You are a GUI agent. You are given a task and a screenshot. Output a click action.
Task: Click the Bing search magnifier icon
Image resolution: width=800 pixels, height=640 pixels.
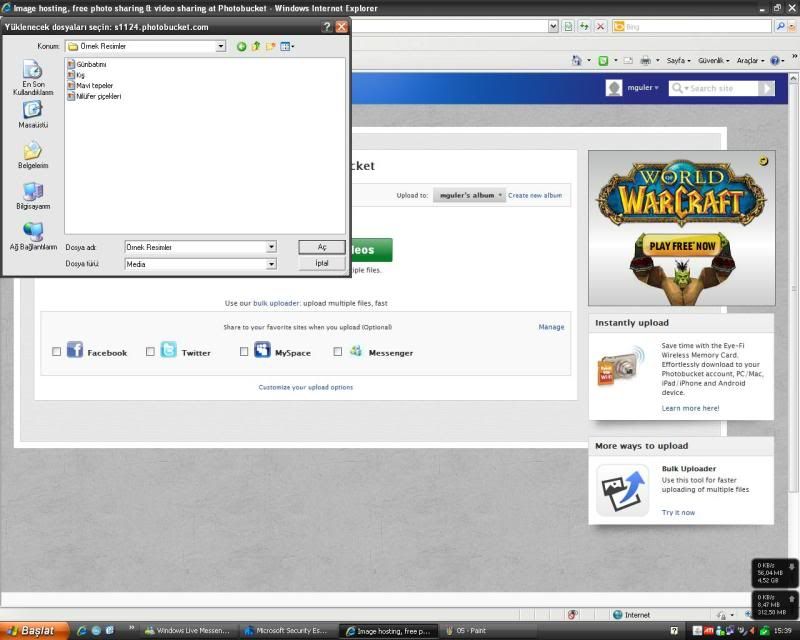coord(780,27)
